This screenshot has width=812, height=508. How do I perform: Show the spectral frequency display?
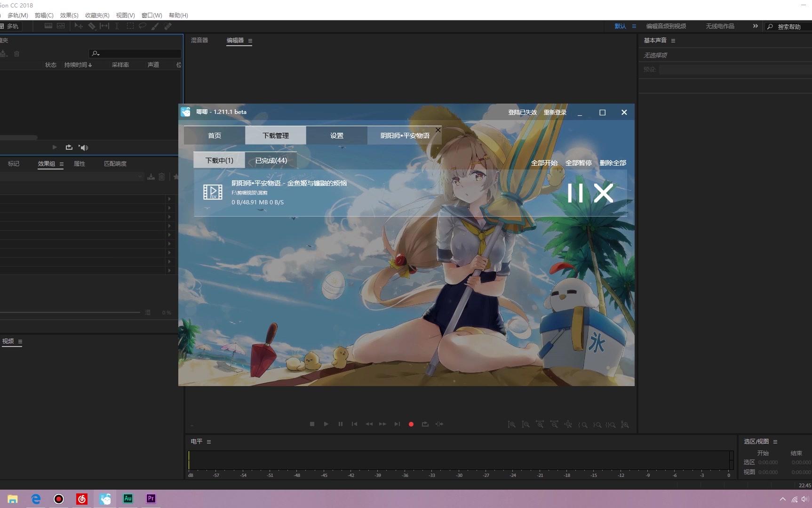click(48, 26)
